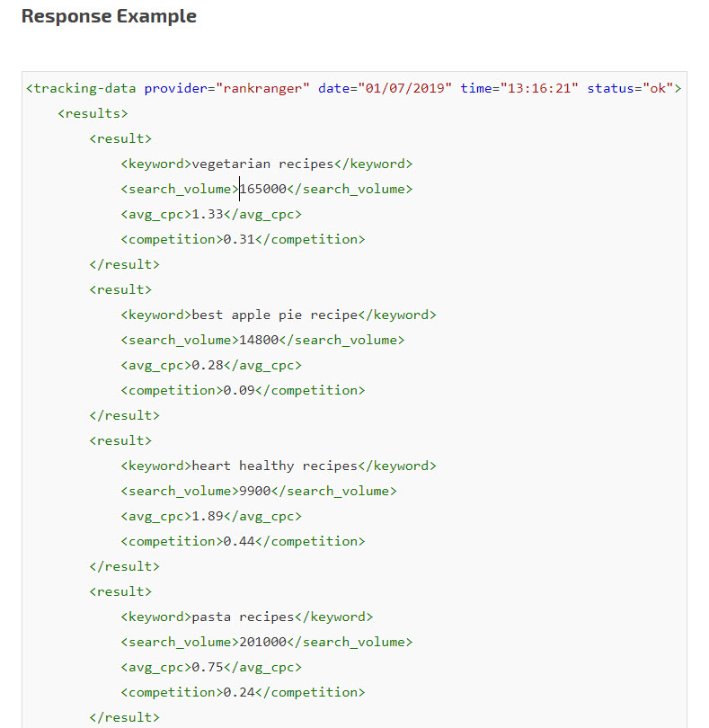This screenshot has height=728, width=709.
Task: Click the avg_cpc value 1.33
Action: 208,215
